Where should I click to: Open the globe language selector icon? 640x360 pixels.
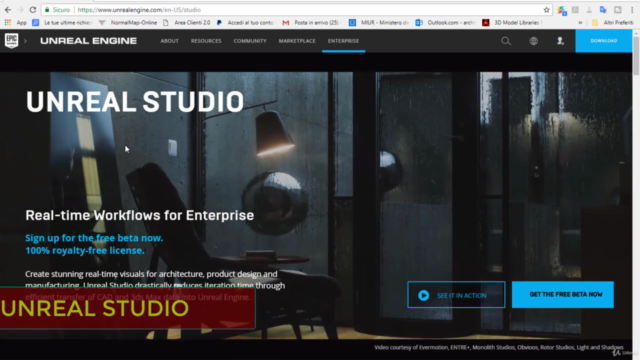click(533, 41)
